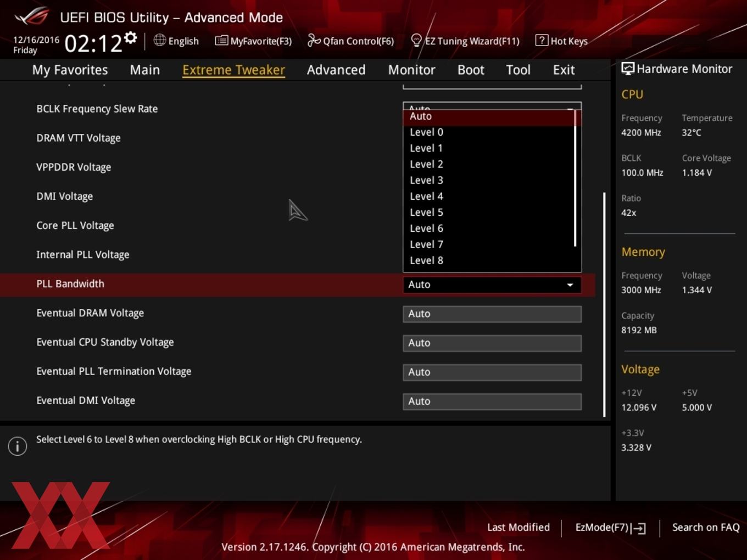Switch to Main tab
Viewport: 747px width, 560px height.
[145, 70]
